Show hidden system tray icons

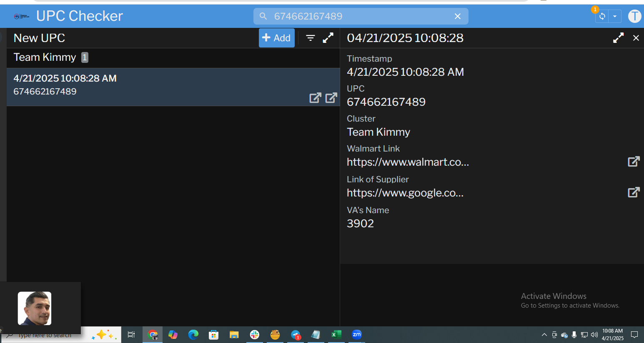click(544, 335)
